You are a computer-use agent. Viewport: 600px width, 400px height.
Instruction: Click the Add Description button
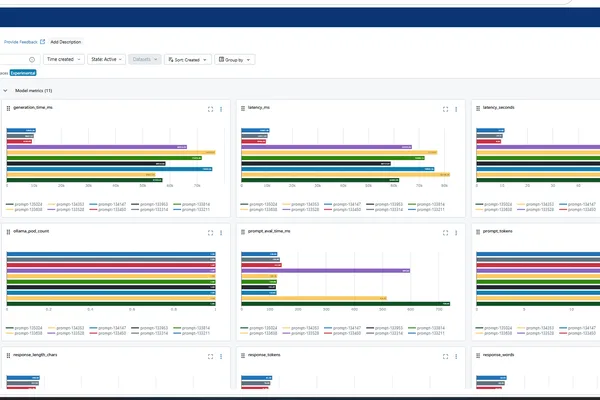(66, 42)
